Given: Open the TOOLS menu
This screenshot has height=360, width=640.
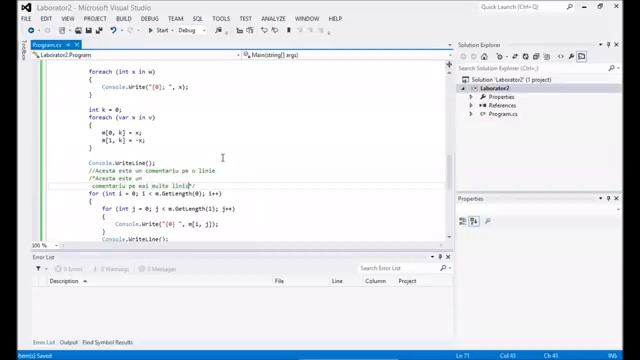Looking at the screenshot, I should [221, 19].
